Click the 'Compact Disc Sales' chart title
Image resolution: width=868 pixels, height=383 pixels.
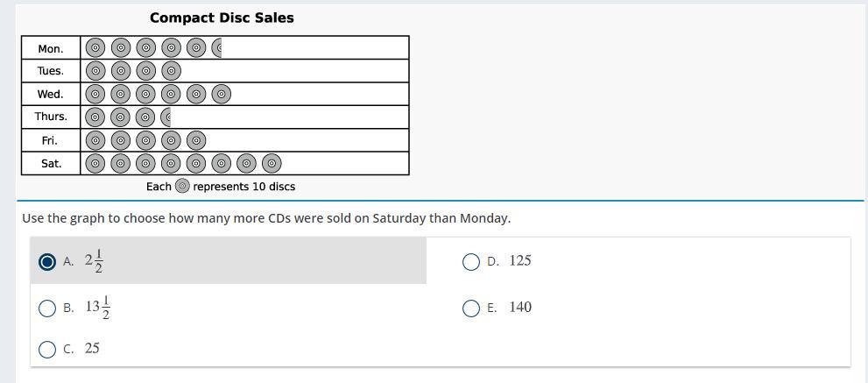(x=222, y=18)
